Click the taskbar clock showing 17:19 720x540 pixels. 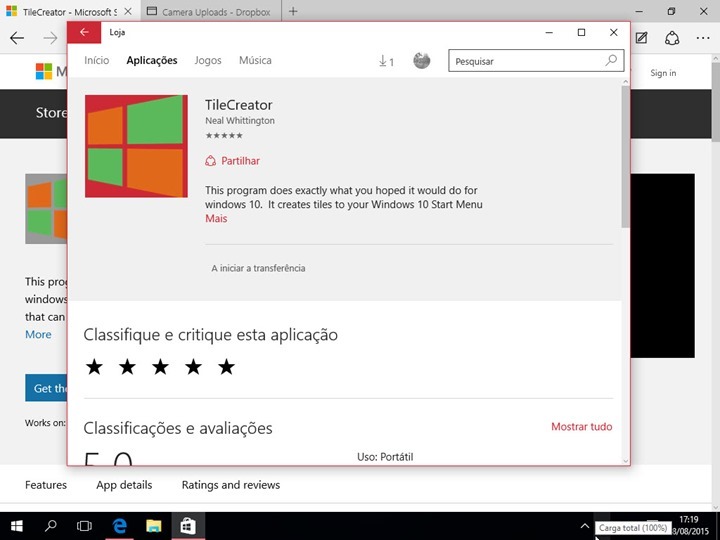688,519
